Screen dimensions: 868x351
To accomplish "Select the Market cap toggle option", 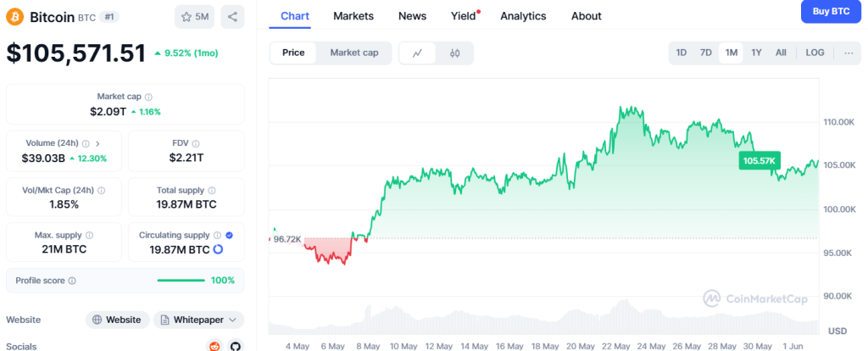I will tap(354, 53).
